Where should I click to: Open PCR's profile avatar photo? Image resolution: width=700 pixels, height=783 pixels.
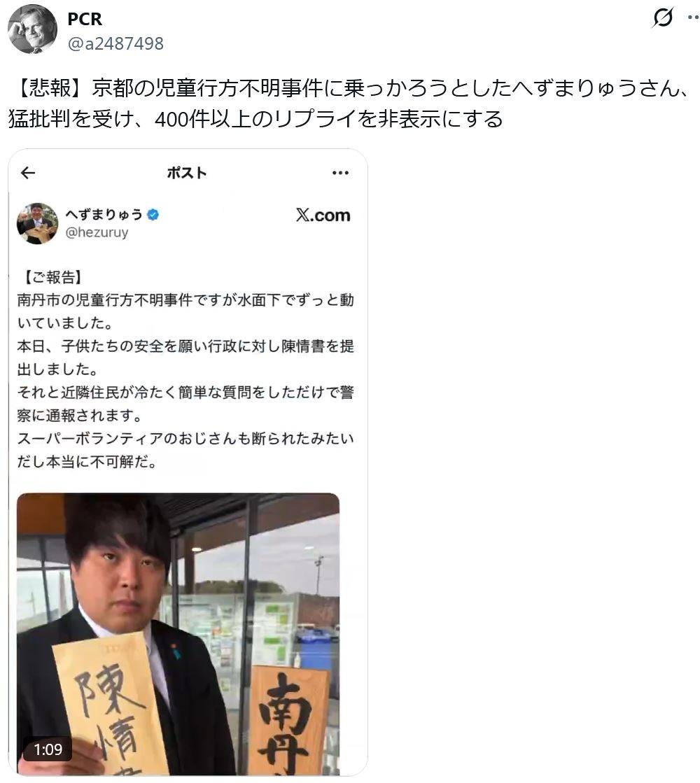[32, 29]
